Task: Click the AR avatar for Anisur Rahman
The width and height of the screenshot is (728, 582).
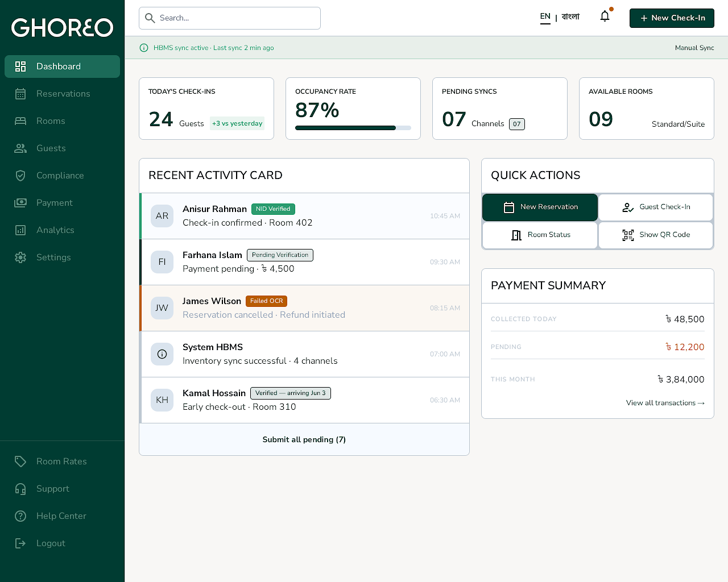Action: click(x=162, y=216)
